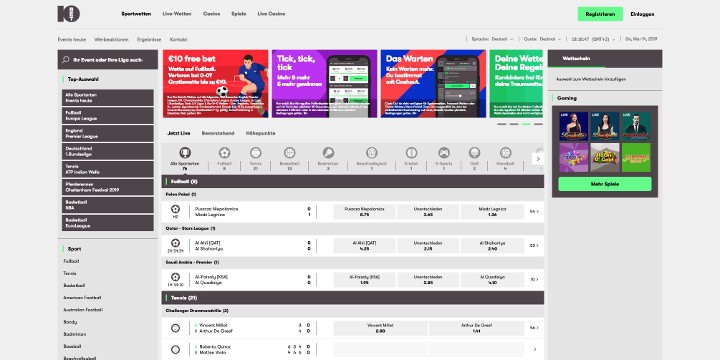Open the €10 free bet promo banner
Image resolution: width=720 pixels, height=360 pixels.
click(215, 84)
